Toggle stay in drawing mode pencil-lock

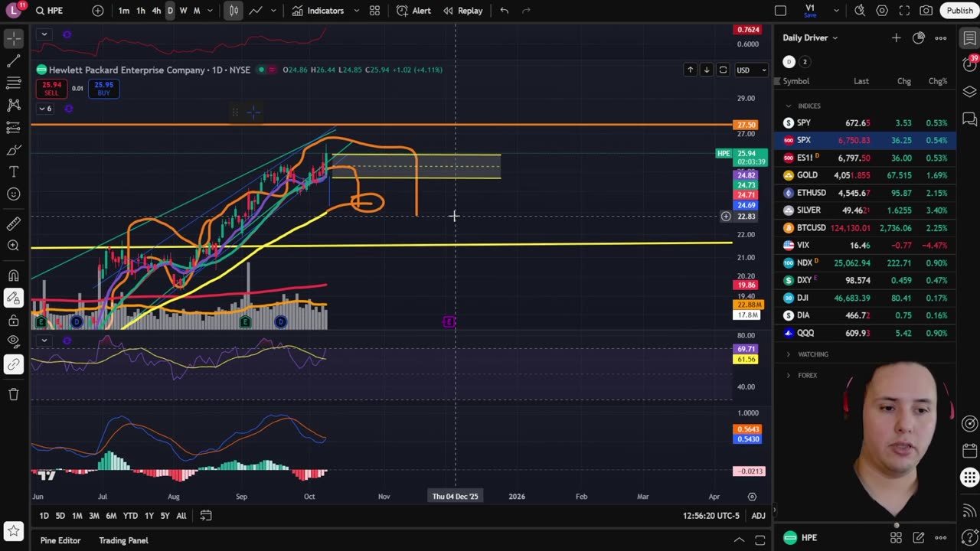pyautogui.click(x=14, y=298)
